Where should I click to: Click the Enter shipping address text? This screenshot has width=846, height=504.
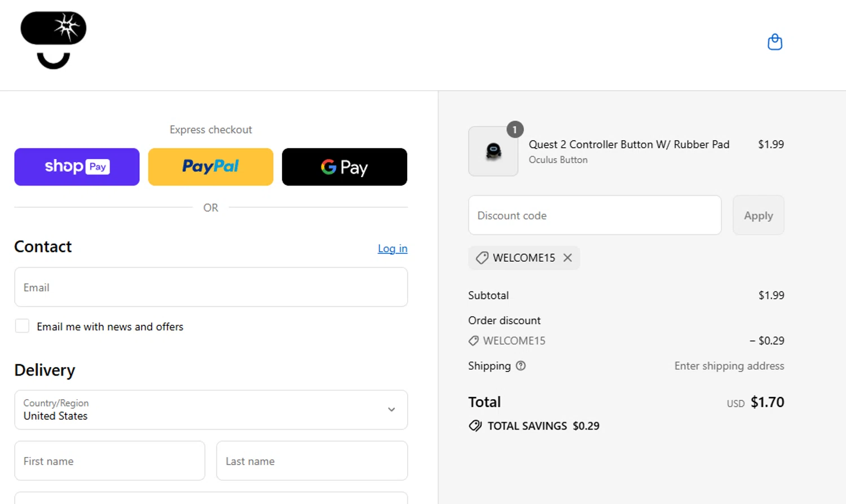729,366
